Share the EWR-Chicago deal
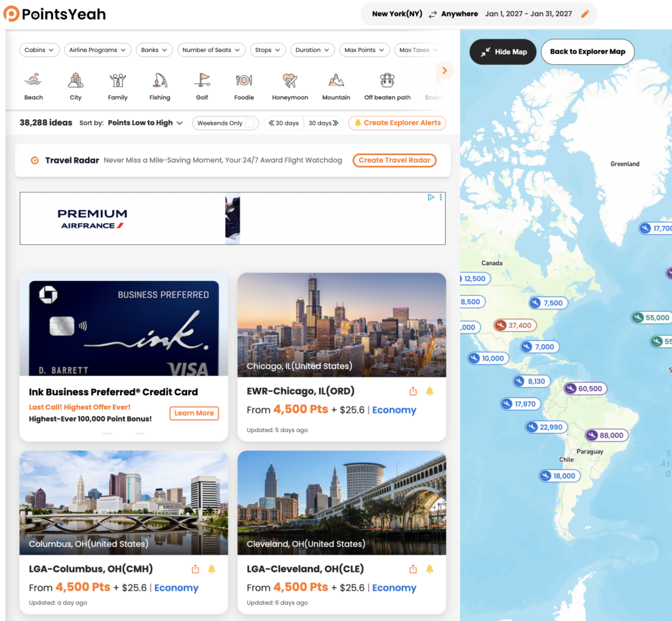Image resolution: width=672 pixels, height=621 pixels. click(x=413, y=391)
